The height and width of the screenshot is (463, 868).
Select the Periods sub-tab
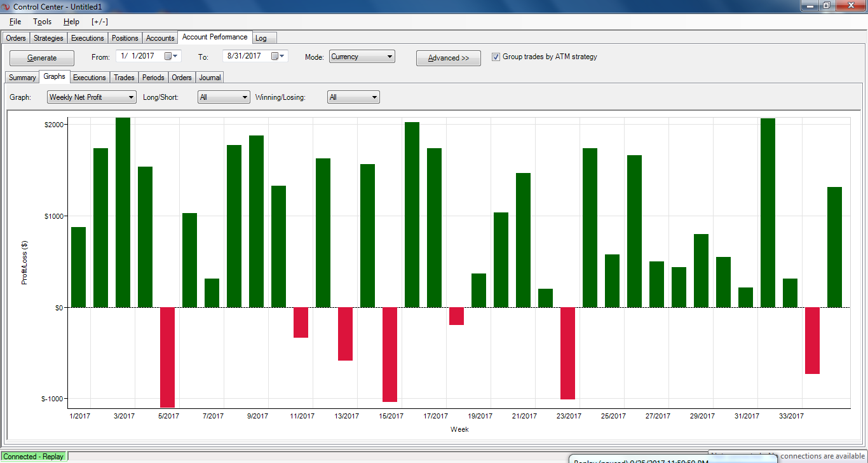pyautogui.click(x=153, y=78)
